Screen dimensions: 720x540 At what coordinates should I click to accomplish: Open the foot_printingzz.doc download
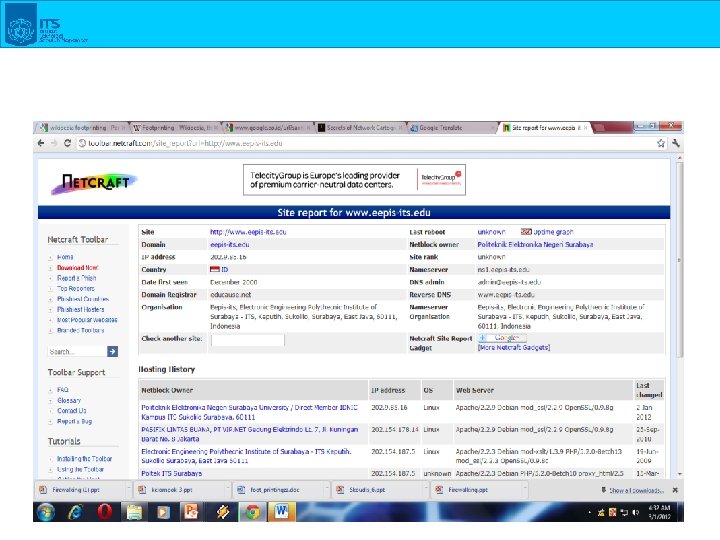tap(275, 490)
